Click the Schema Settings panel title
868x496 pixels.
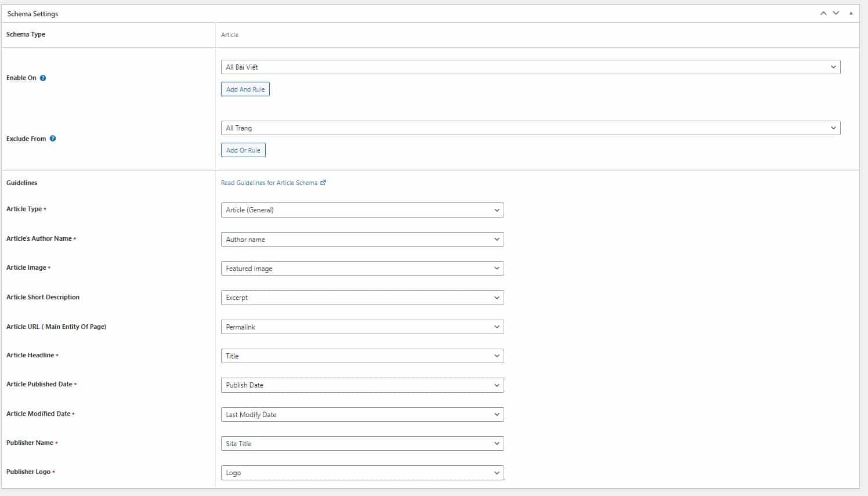click(x=32, y=14)
